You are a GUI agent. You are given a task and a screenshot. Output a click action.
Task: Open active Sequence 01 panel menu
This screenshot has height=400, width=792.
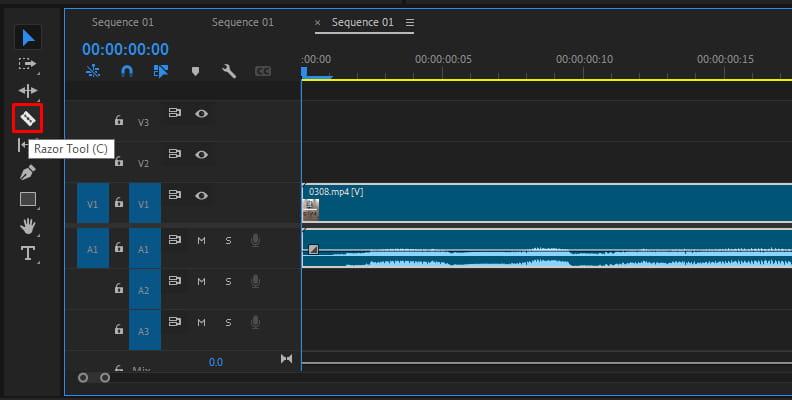[410, 23]
